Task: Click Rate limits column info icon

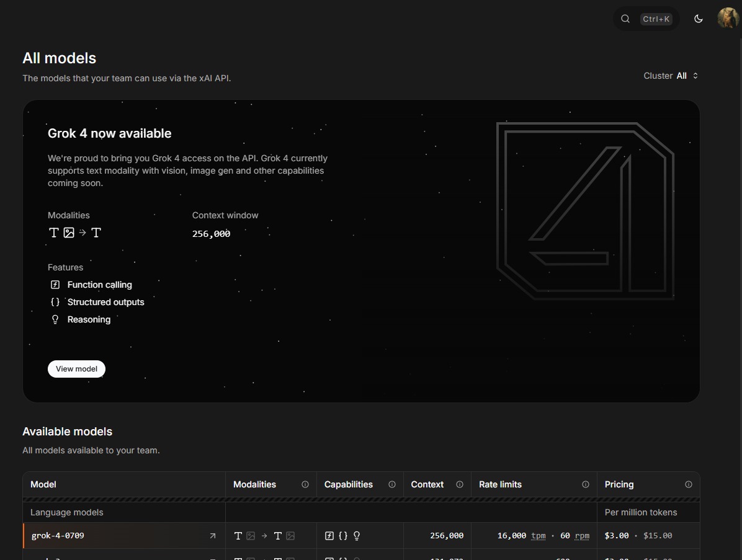Action: 586,484
